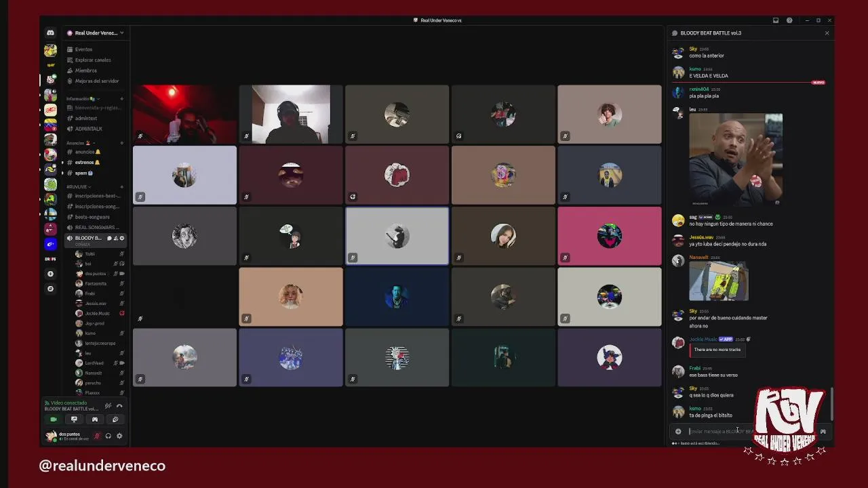The width and height of the screenshot is (868, 488).
Task: Attach a file with plus icon
Action: pyautogui.click(x=678, y=431)
